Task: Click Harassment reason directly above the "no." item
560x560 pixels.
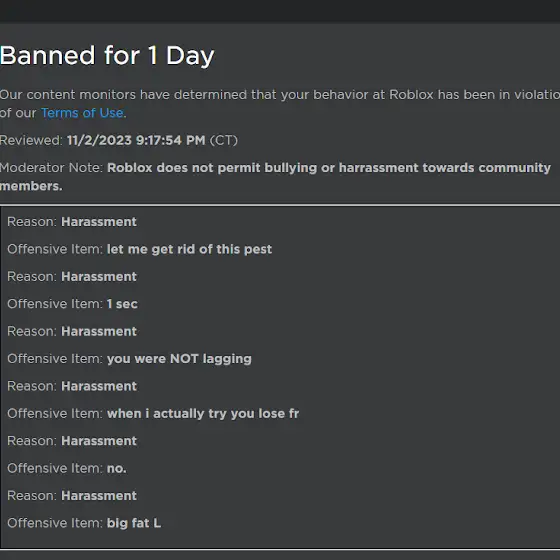Action: (99, 441)
